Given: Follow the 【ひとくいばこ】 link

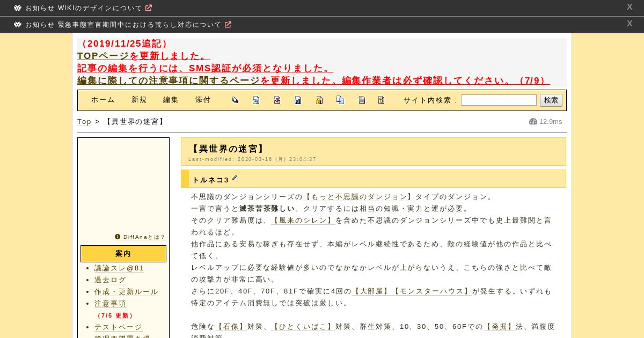Looking at the screenshot, I should click(x=303, y=327).
